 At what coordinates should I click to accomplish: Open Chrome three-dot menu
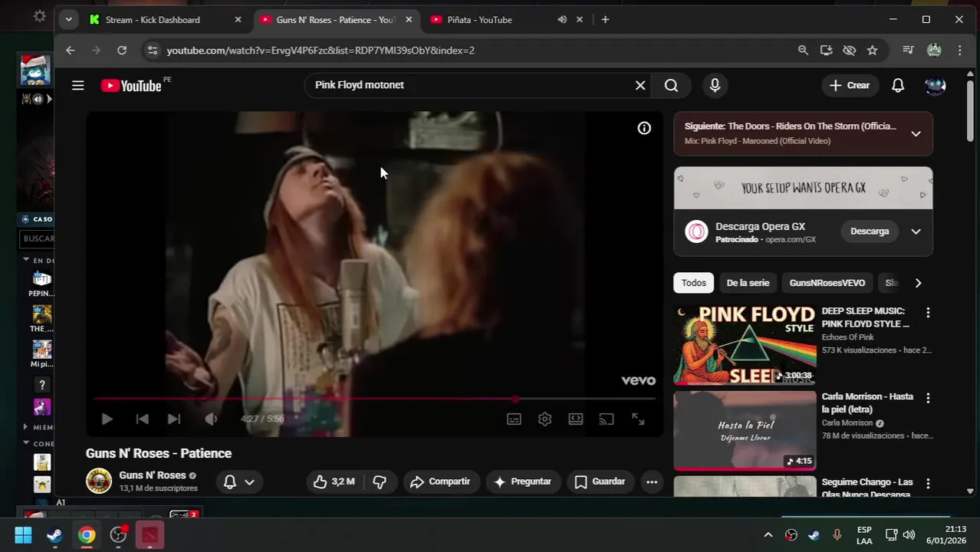[959, 50]
